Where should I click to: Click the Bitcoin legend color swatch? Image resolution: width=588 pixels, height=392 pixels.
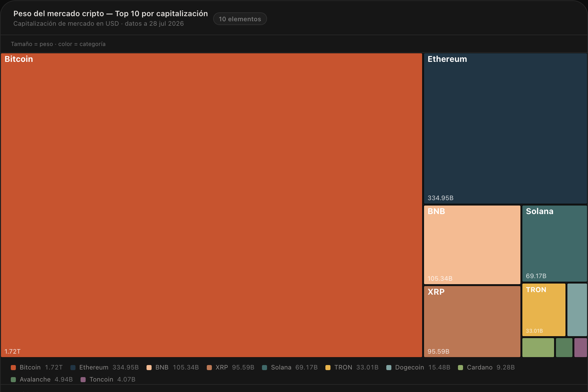(13, 368)
